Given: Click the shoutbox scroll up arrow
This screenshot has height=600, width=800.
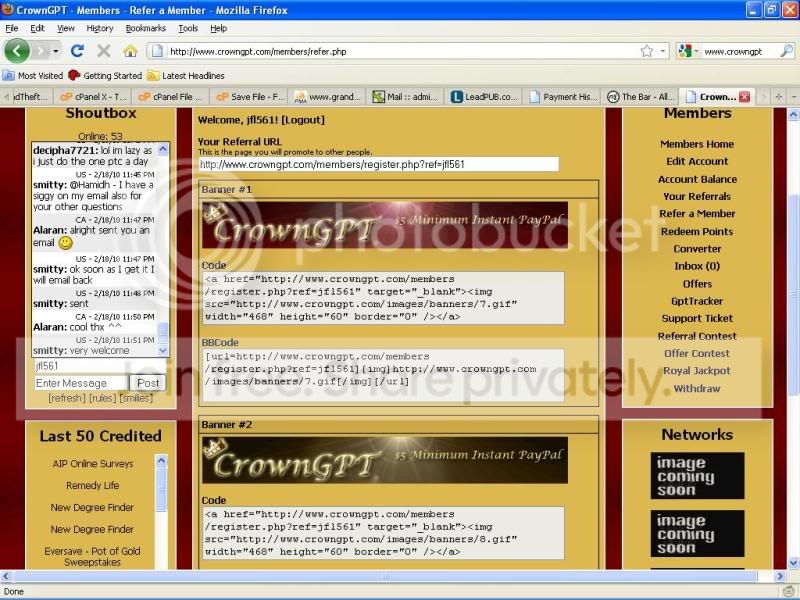Looking at the screenshot, I should click(x=163, y=149).
